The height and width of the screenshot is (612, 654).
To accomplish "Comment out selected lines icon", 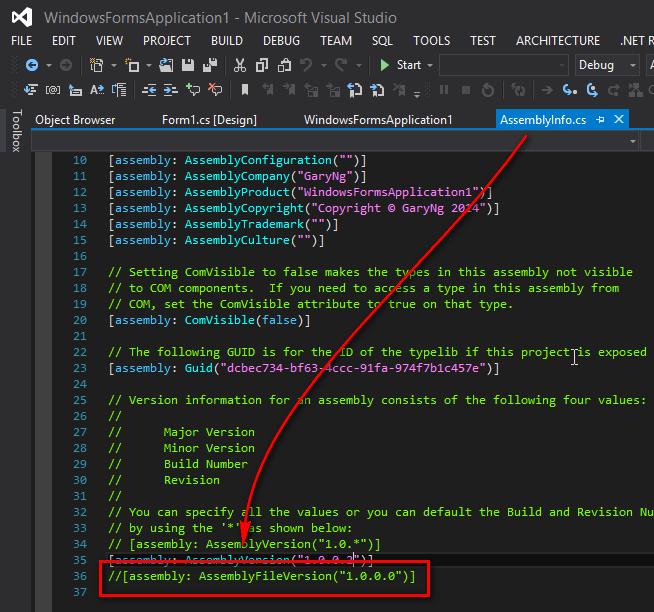I will (193, 89).
